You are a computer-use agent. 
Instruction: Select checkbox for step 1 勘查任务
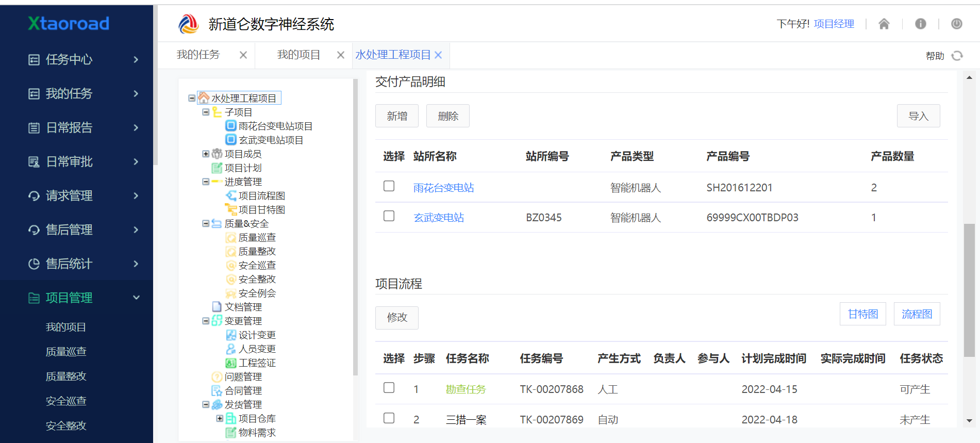pos(389,388)
